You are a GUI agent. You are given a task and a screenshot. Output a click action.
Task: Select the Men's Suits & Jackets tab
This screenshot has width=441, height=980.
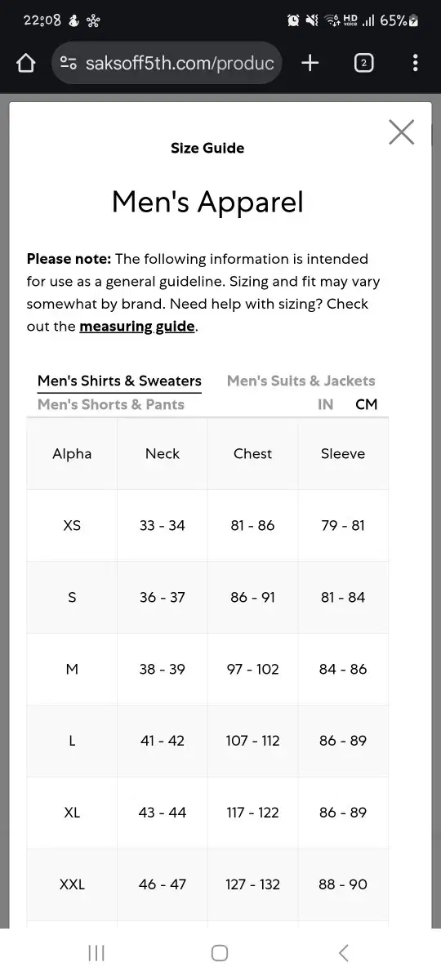[x=301, y=381]
